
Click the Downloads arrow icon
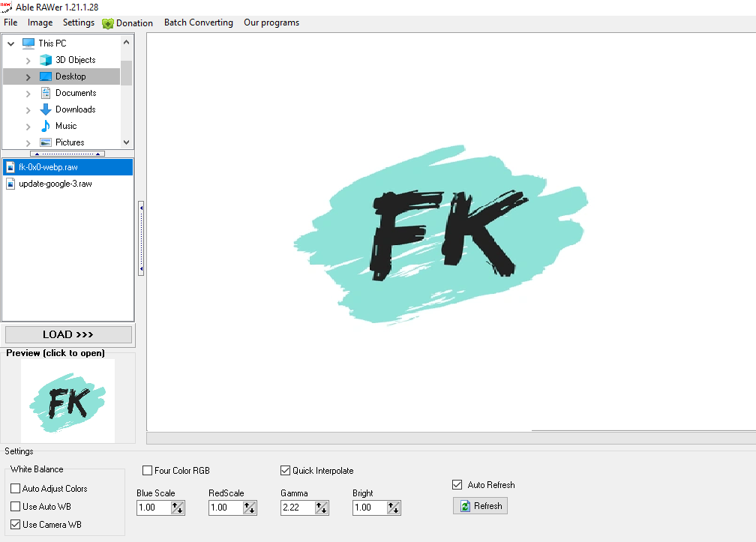(x=46, y=109)
